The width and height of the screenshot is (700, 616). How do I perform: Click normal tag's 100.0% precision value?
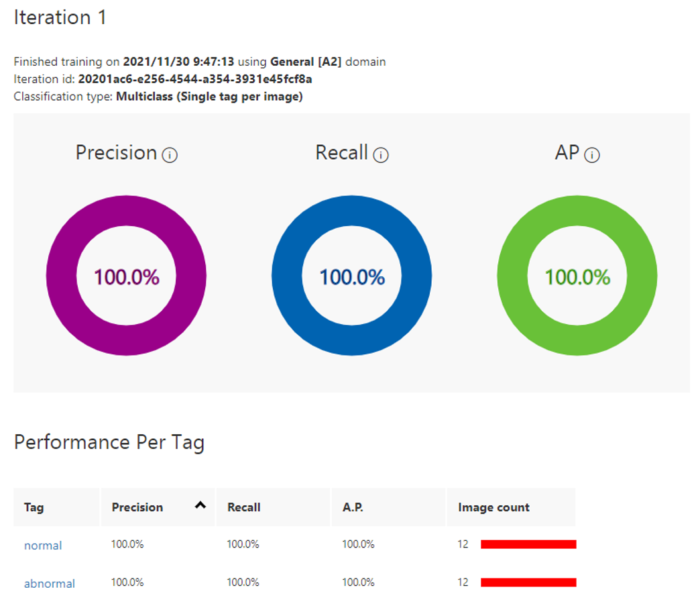click(x=127, y=544)
